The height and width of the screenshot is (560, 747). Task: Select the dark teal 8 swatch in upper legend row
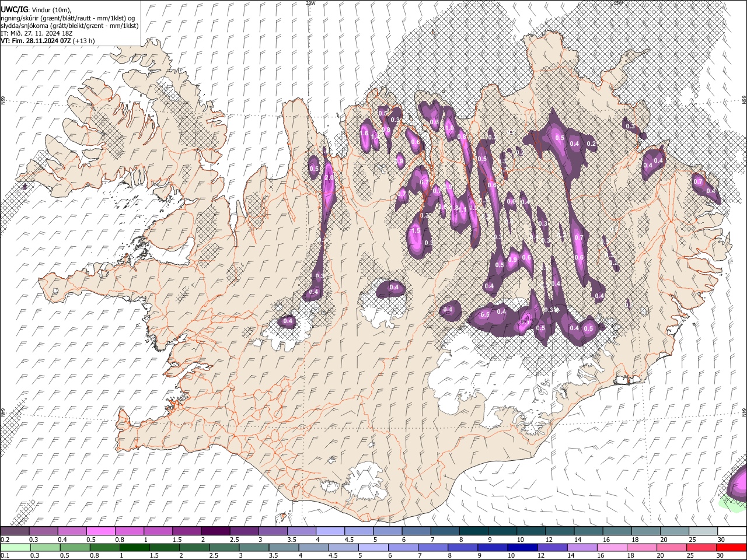[x=473, y=531]
